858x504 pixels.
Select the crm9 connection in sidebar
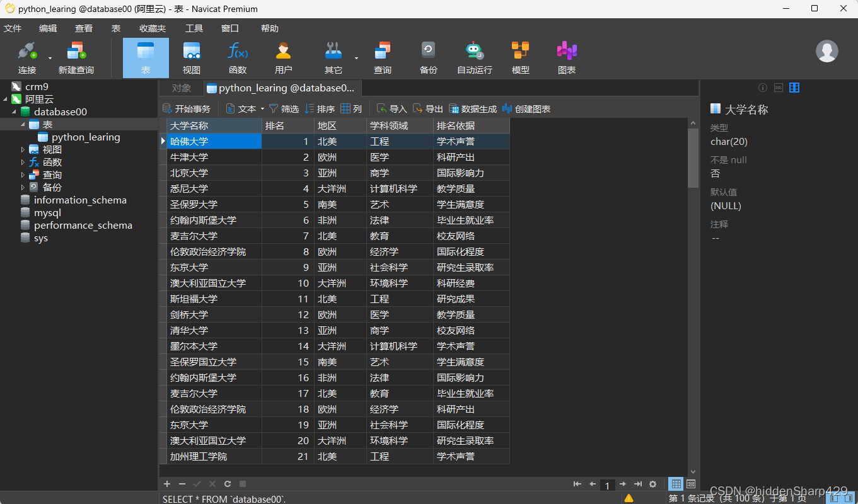tap(30, 86)
